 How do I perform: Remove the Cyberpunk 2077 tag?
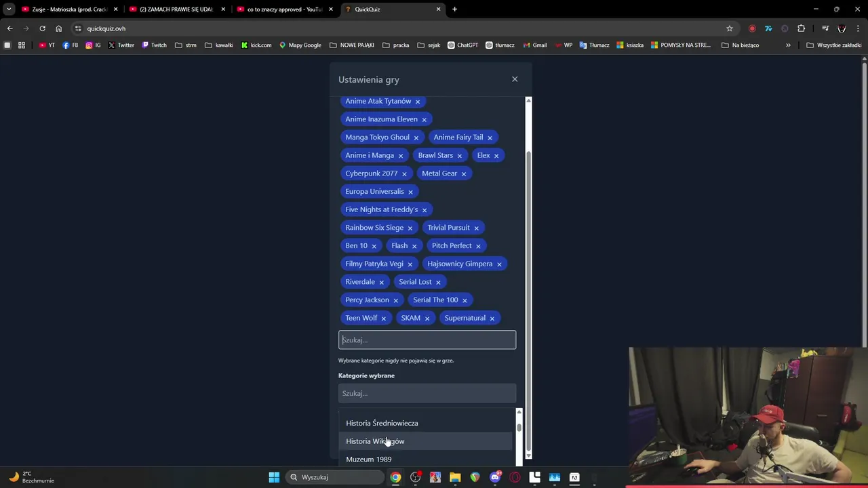coord(404,174)
